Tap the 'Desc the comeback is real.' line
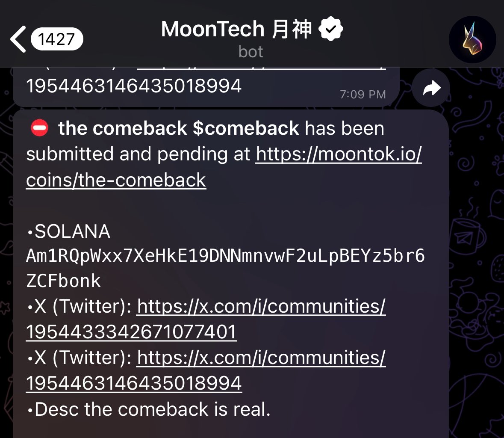Viewport: 504px width, 438px height. click(x=149, y=409)
